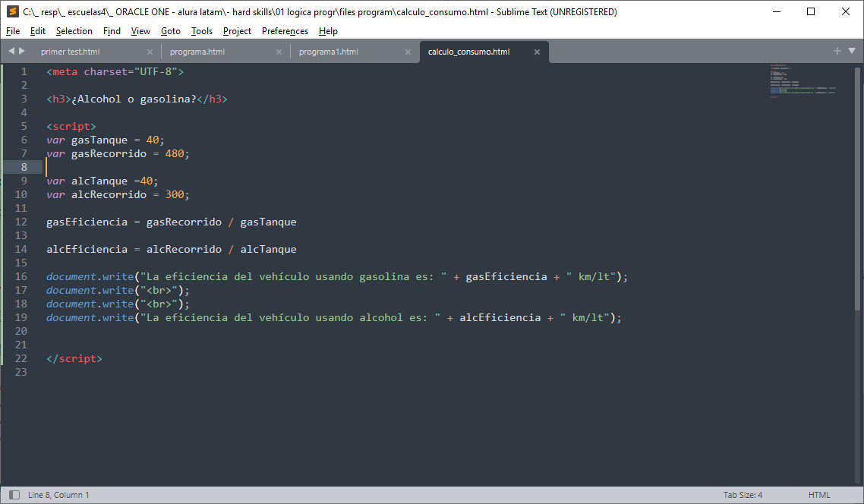The height and width of the screenshot is (504, 864).
Task: Open the Find menu
Action: 112,31
